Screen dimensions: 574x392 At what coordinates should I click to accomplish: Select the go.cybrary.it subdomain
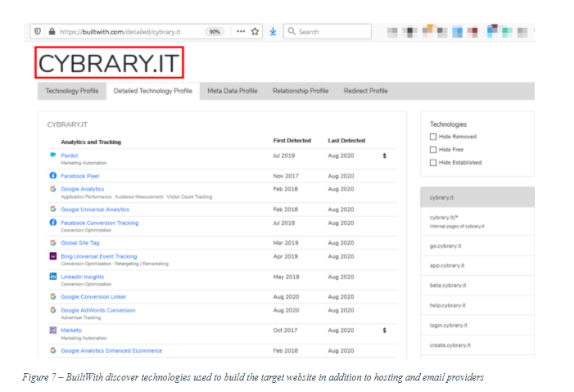[x=477, y=246]
